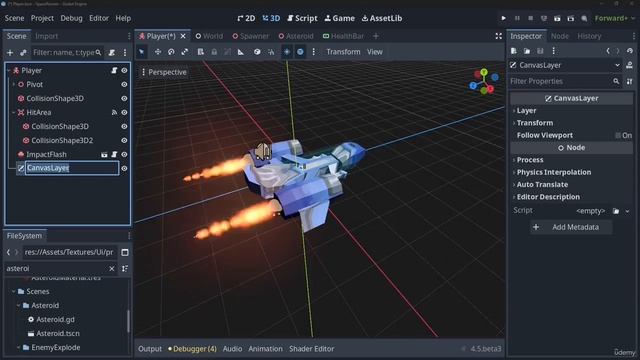
Task: Toggle visibility of Pivot node
Action: (x=124, y=84)
